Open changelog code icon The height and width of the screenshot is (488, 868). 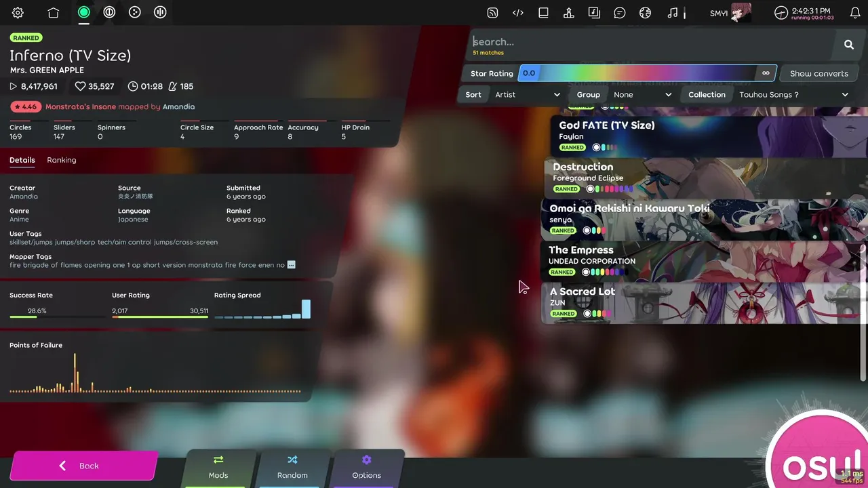point(518,12)
